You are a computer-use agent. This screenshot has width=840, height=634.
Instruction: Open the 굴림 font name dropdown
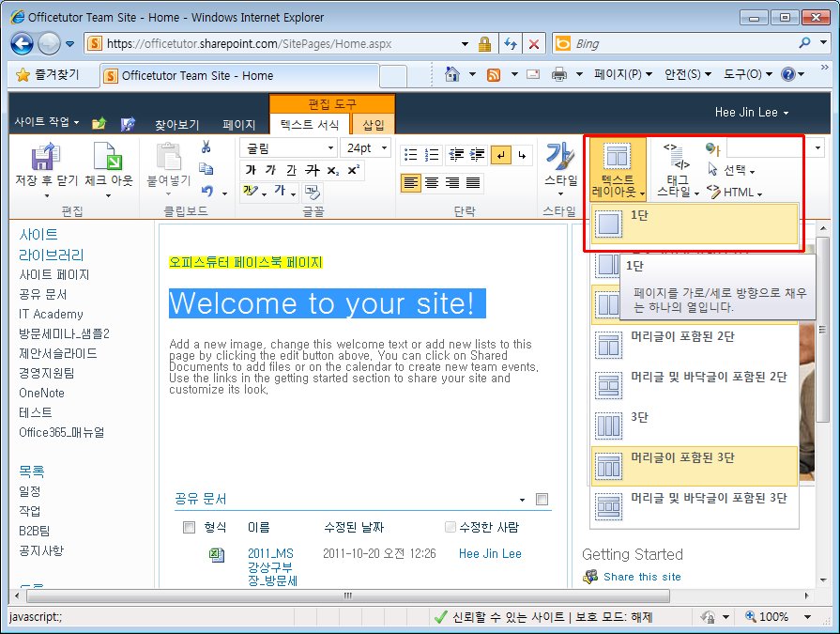(330, 147)
